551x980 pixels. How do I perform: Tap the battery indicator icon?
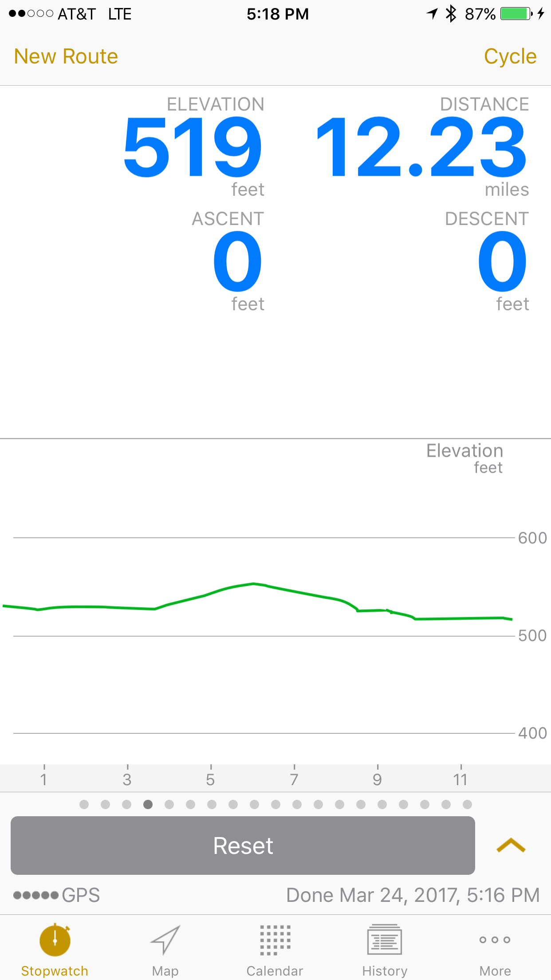point(516,14)
